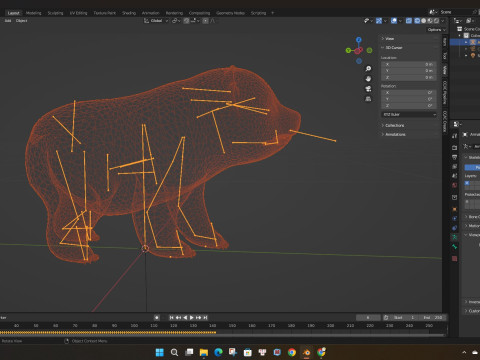Open viewport shading options dropdown arrow
This screenshot has height=360, width=480.
coord(443,21)
